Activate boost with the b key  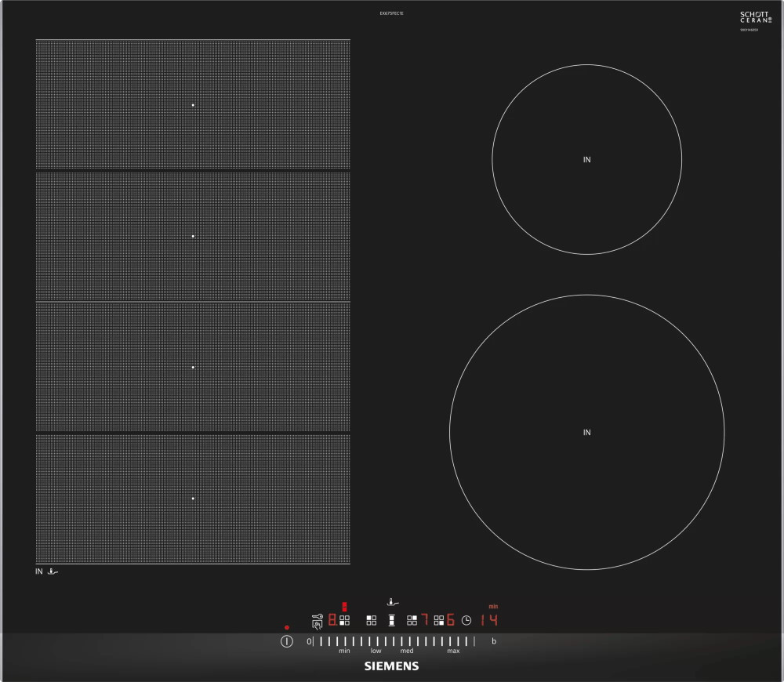click(494, 641)
